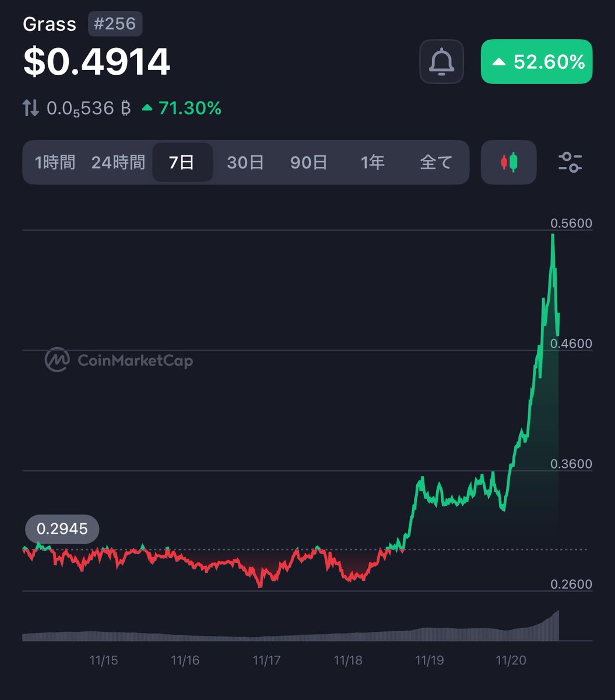615x700 pixels.
Task: Tap the 11/19 date label
Action: tap(429, 660)
